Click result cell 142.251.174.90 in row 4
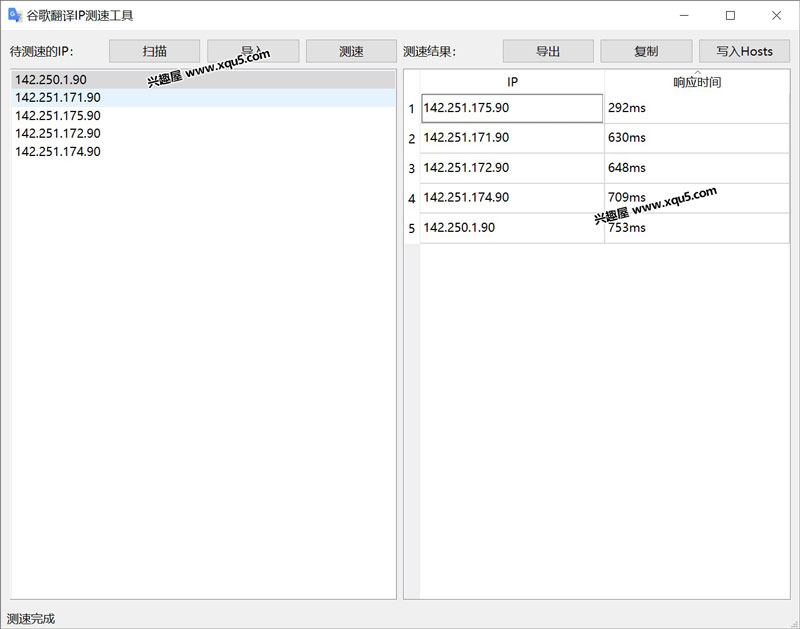 coord(512,197)
